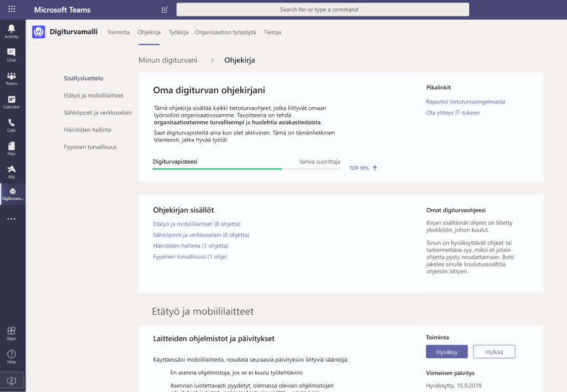Screen dimensions: 567x392
Task: Open Teams in the sidebar
Action: click(11, 79)
